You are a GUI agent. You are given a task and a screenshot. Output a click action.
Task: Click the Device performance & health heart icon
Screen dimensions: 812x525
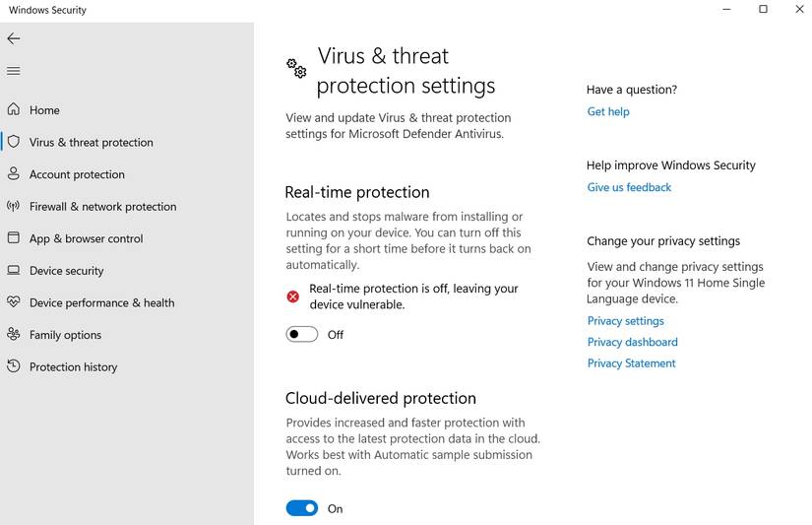pyautogui.click(x=13, y=302)
